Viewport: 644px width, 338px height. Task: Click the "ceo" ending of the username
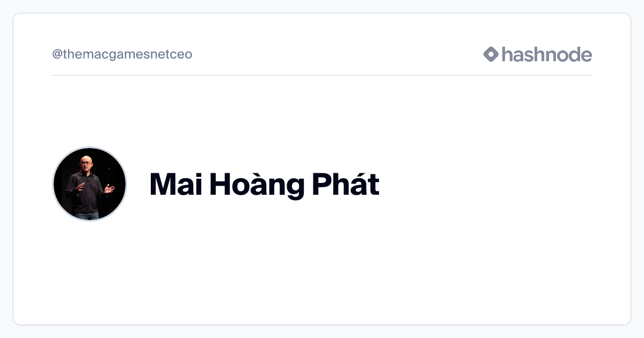pyautogui.click(x=182, y=55)
